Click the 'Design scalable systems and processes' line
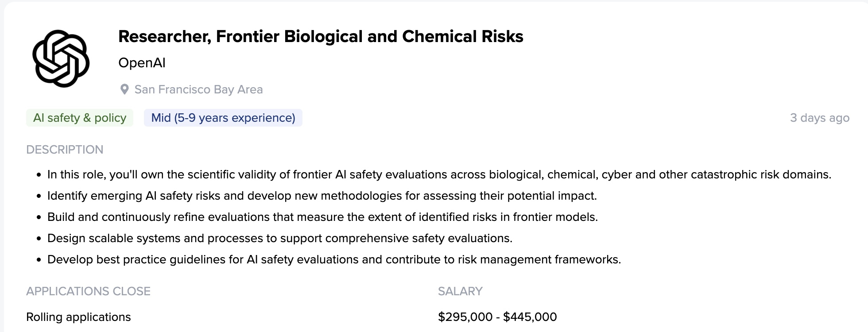868x332 pixels. [279, 238]
